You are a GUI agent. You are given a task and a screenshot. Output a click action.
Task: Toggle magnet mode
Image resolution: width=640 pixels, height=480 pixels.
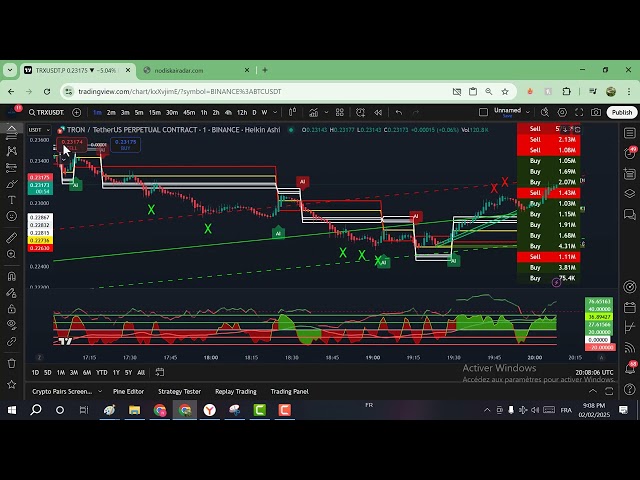[11, 276]
